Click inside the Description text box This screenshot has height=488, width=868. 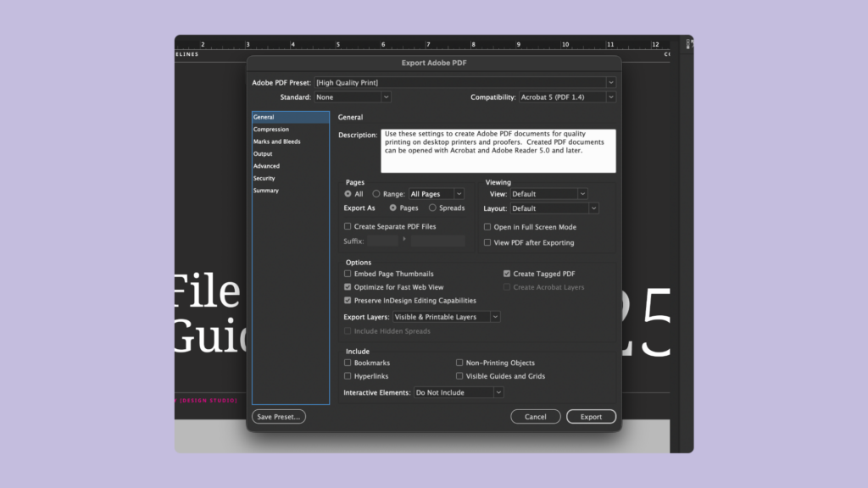(498, 151)
